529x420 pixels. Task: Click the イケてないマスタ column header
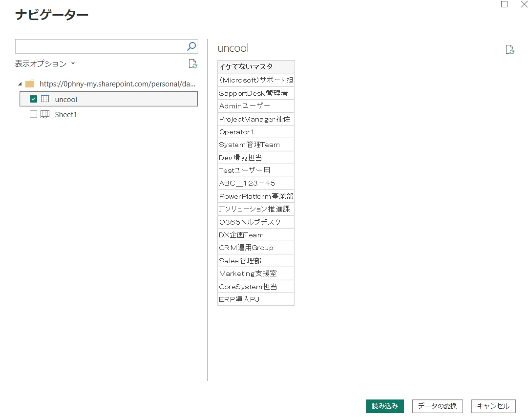pos(256,67)
